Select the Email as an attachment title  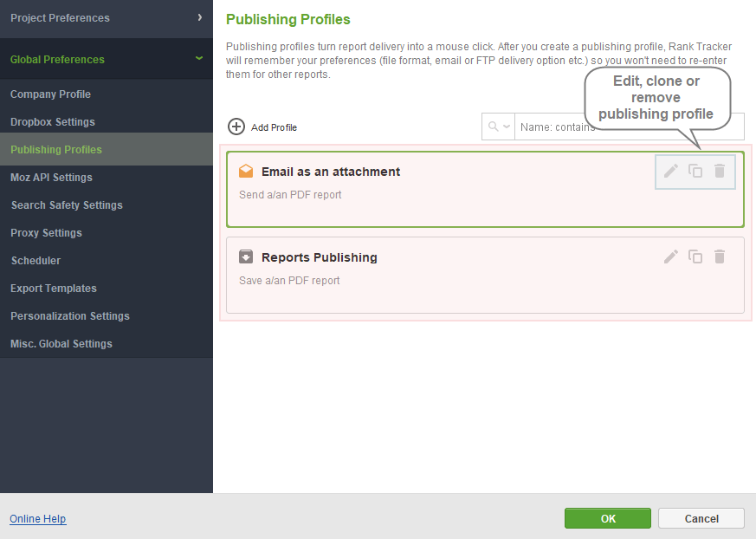point(331,172)
